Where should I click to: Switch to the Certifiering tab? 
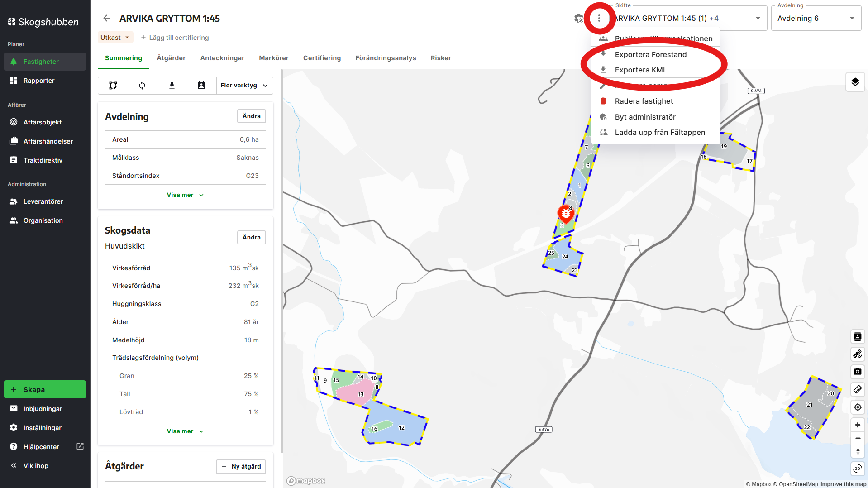(322, 58)
